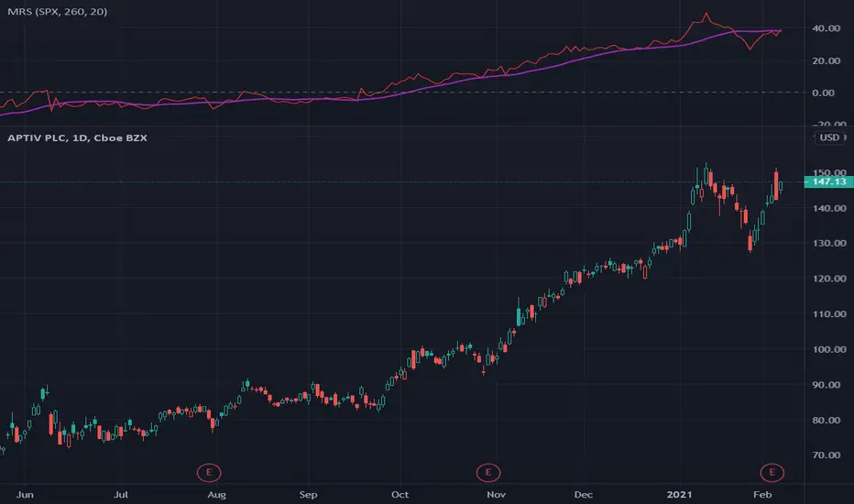Click the Dec label on time axis
854x504 pixels.
click(584, 495)
